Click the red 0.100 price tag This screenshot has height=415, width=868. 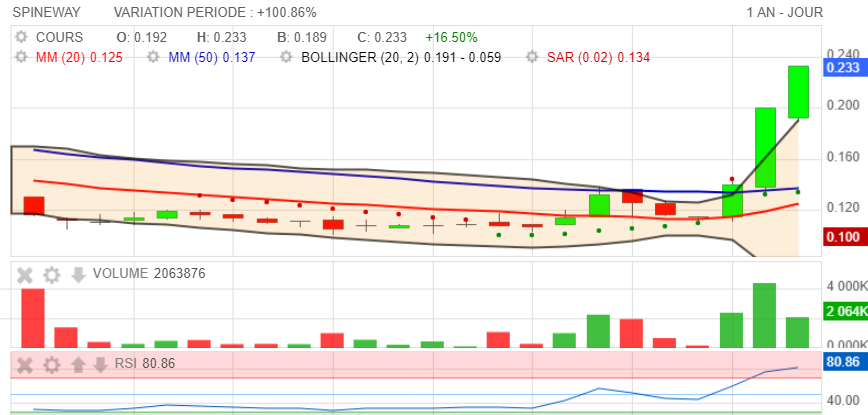coord(843,237)
